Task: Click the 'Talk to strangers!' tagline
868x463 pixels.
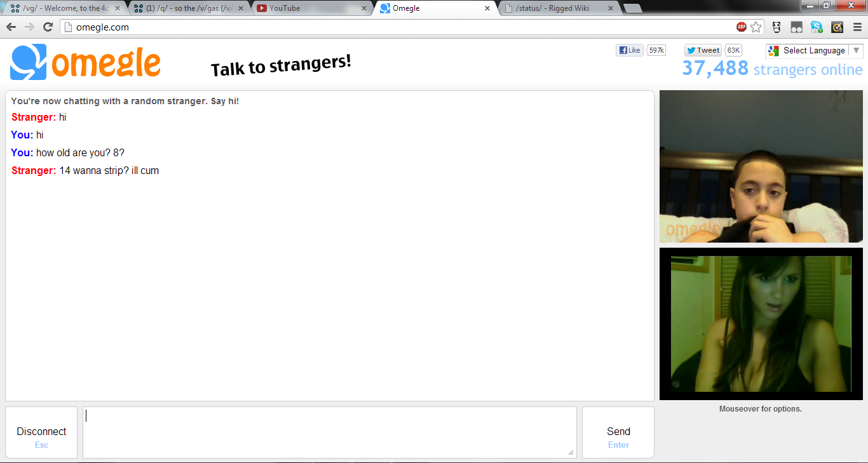Action: (281, 65)
